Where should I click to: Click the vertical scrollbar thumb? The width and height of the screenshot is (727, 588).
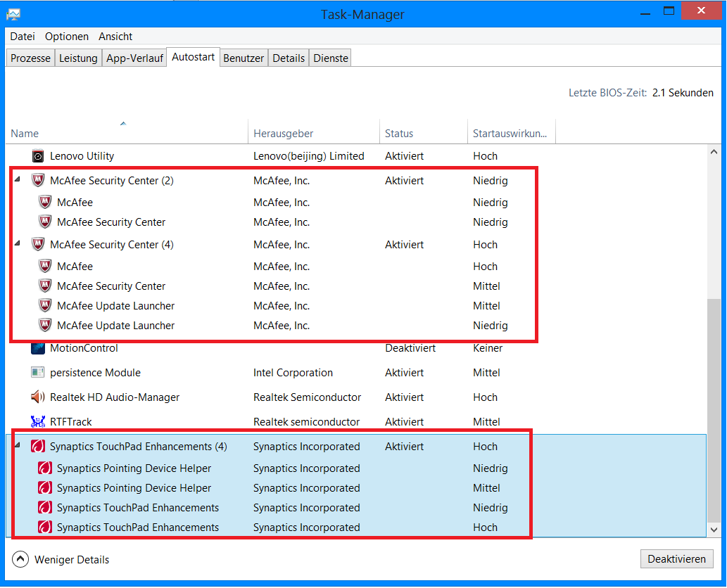(x=714, y=410)
